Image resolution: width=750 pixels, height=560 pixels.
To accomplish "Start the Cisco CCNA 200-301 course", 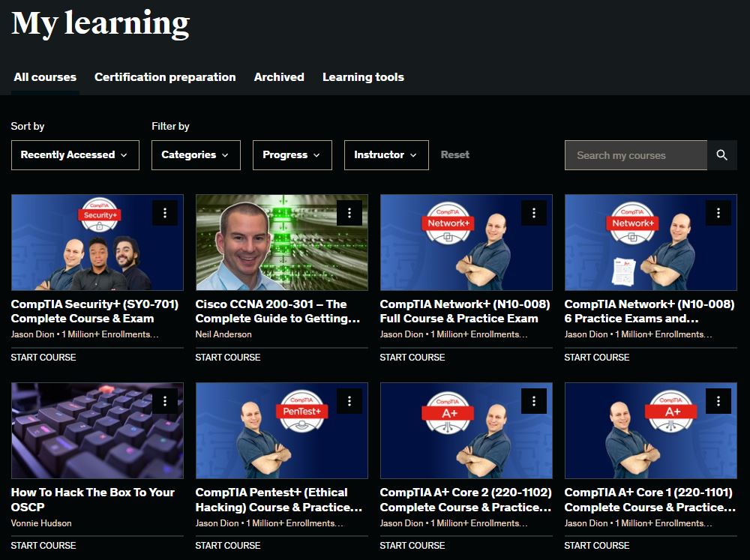I will point(228,358).
